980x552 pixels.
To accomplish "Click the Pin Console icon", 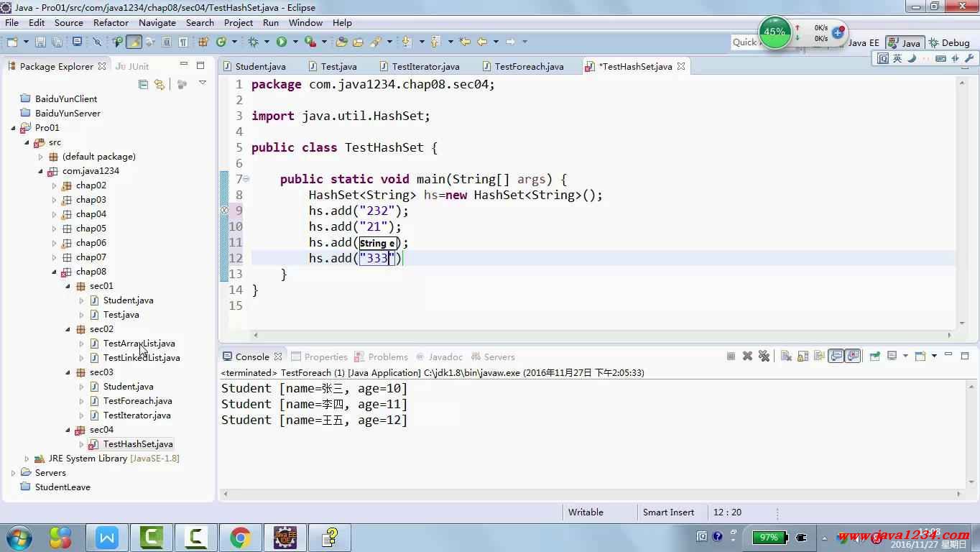I will tap(874, 356).
